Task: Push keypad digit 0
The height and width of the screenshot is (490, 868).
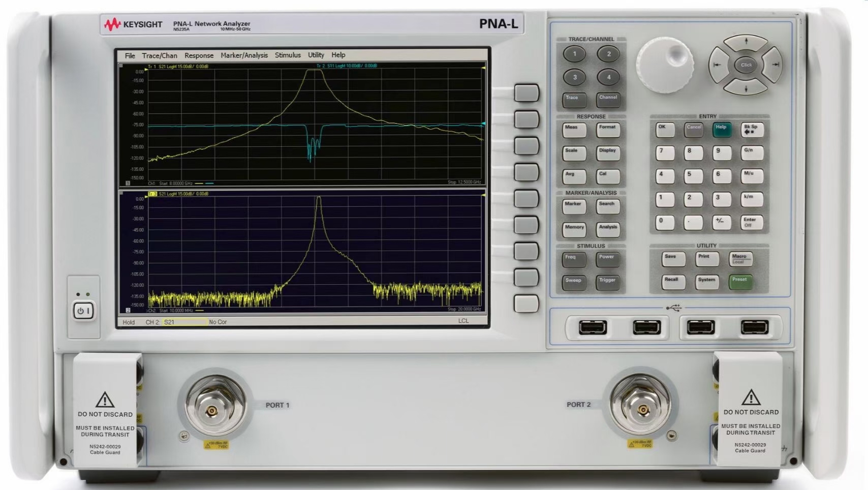Action: pos(665,223)
